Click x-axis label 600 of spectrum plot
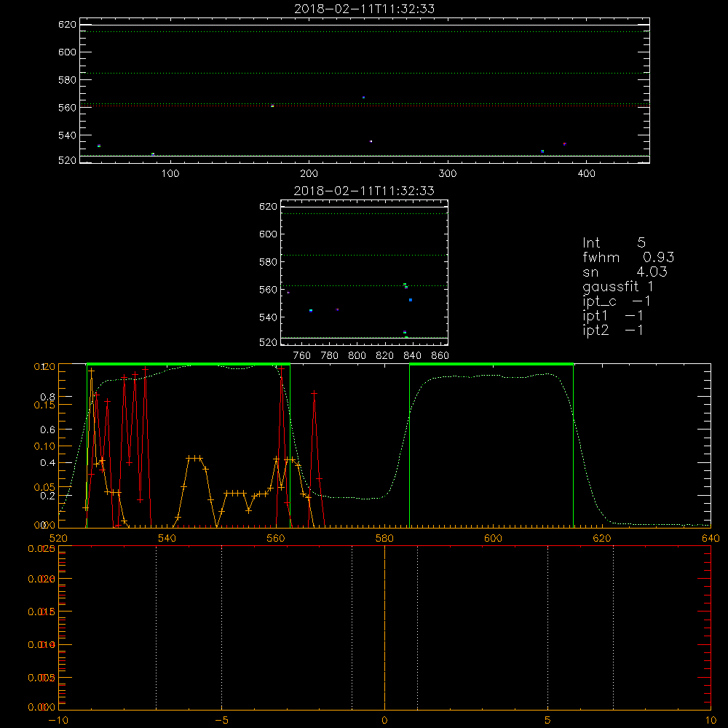The height and width of the screenshot is (728, 728). 493,538
